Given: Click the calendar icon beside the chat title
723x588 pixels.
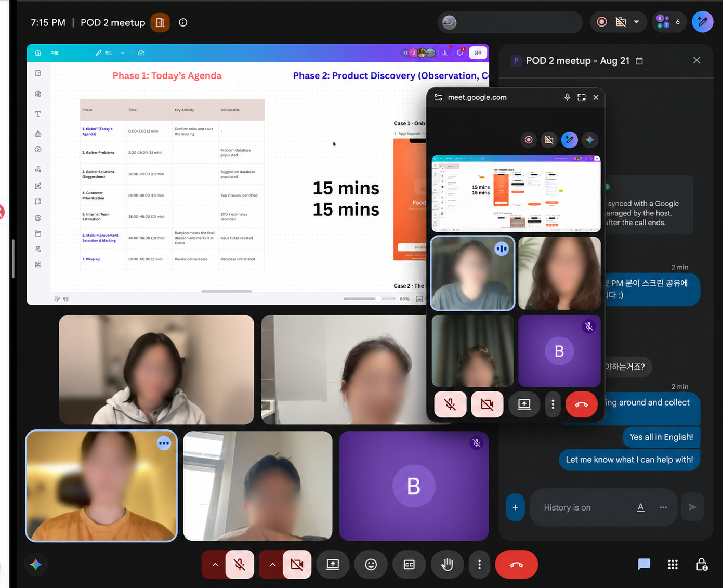Looking at the screenshot, I should click(639, 61).
